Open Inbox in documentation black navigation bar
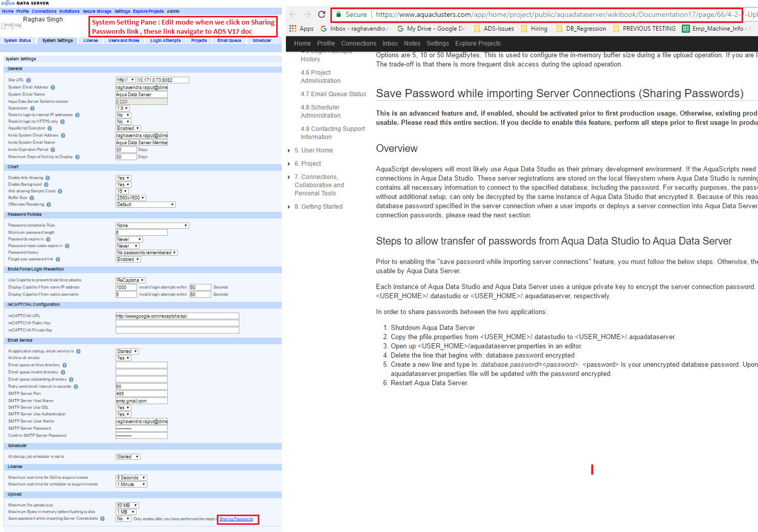 (x=390, y=43)
